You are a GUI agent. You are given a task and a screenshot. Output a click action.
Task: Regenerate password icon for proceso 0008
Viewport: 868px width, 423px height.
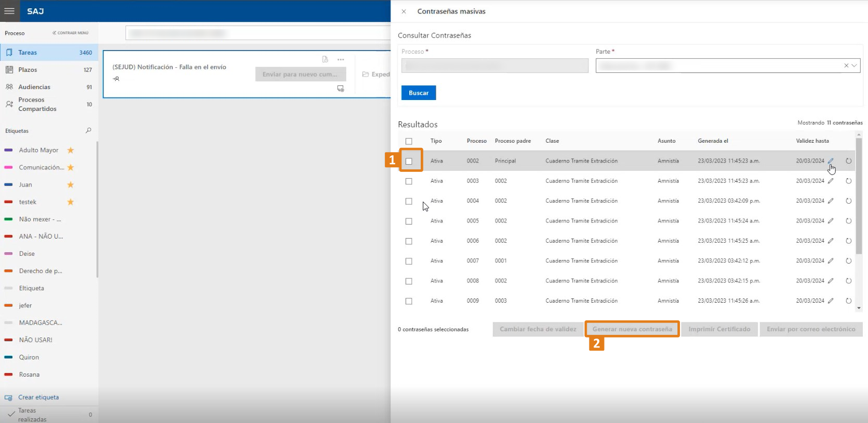pyautogui.click(x=849, y=281)
